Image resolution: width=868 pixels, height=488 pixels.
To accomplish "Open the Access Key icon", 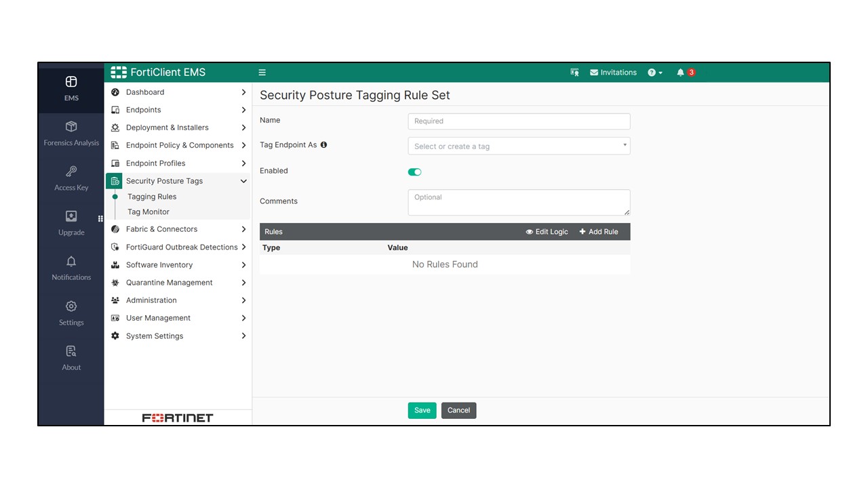I will 71,171.
